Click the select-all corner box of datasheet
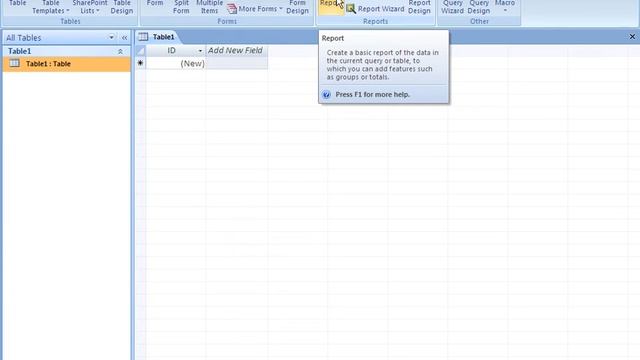The height and width of the screenshot is (360, 640). click(x=140, y=51)
